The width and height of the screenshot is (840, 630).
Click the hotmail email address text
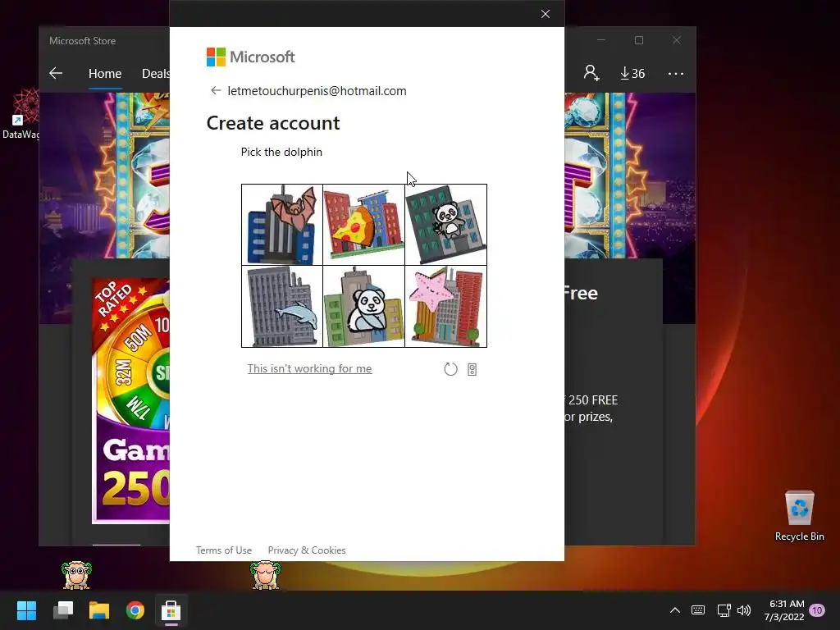click(317, 91)
